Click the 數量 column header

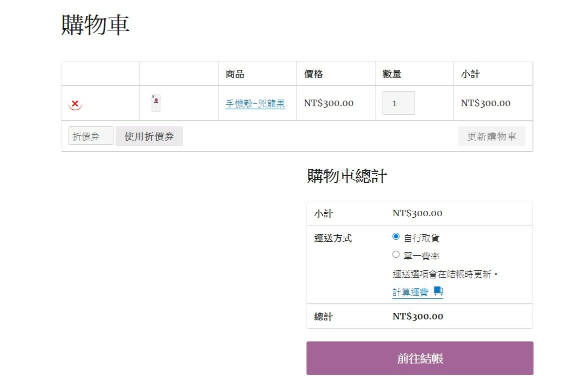point(392,74)
